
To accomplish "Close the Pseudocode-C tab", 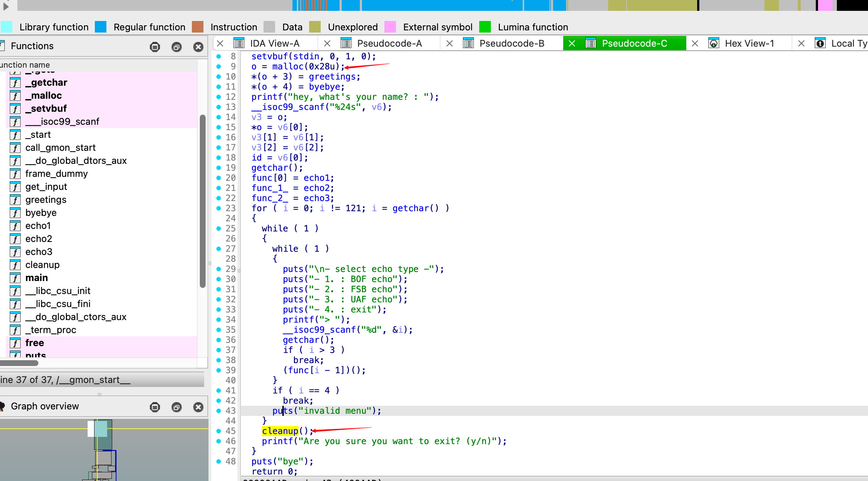I will (572, 43).
